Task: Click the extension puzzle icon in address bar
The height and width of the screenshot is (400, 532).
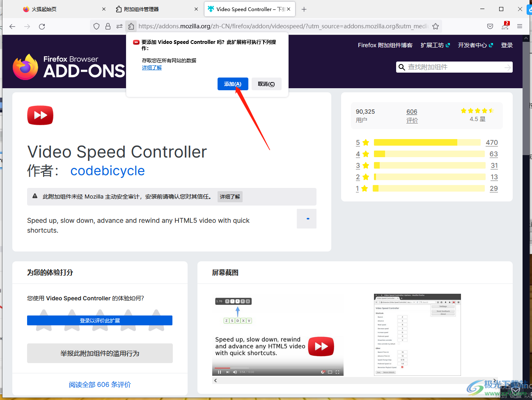Action: point(131,26)
